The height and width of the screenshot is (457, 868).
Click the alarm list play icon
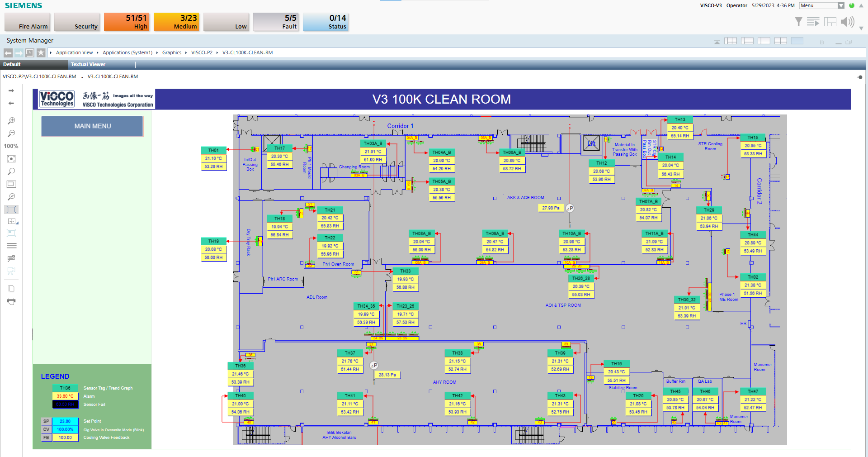[x=813, y=22]
